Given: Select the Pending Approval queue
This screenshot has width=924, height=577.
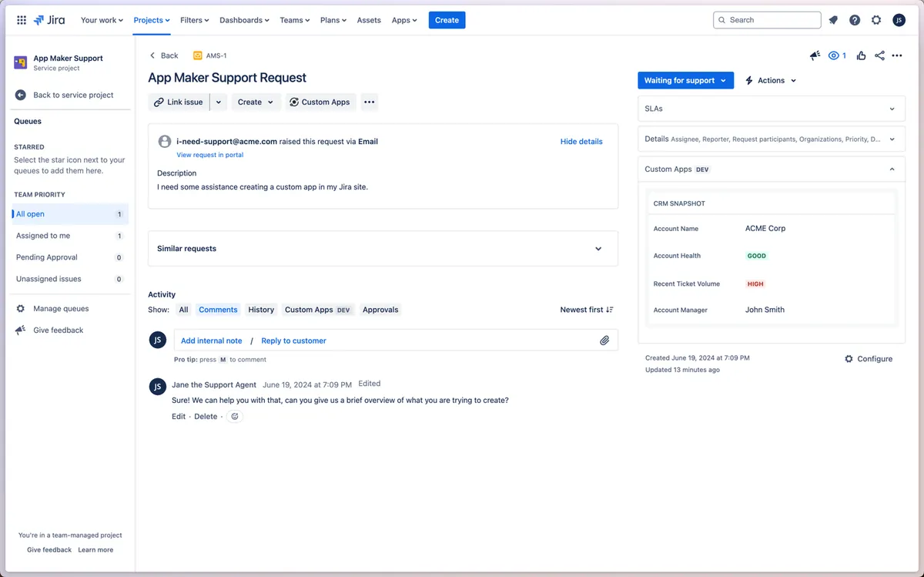Looking at the screenshot, I should tap(70, 257).
